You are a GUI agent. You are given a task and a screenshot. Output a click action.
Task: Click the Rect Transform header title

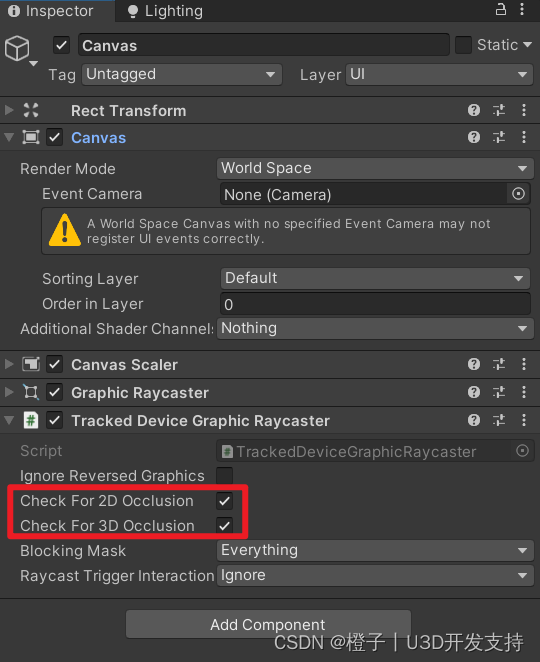[x=128, y=111]
